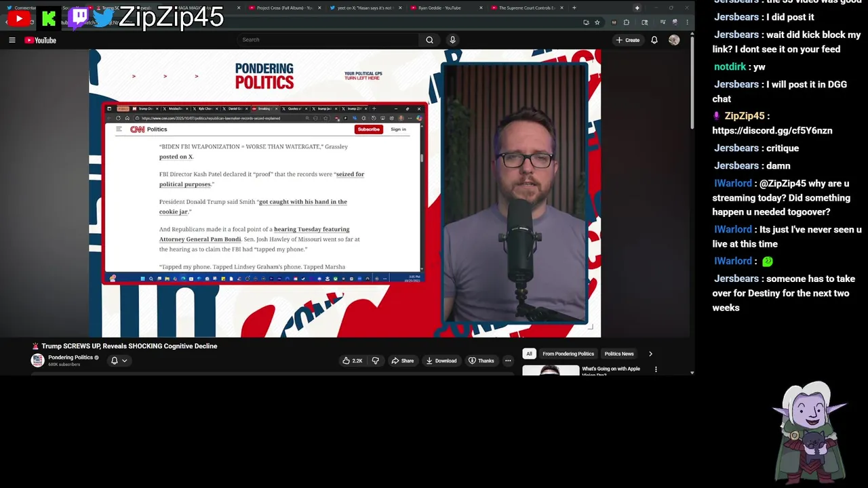Click the green emote in IWarlord's message
Viewport: 868px width, 488px height.
(768, 262)
